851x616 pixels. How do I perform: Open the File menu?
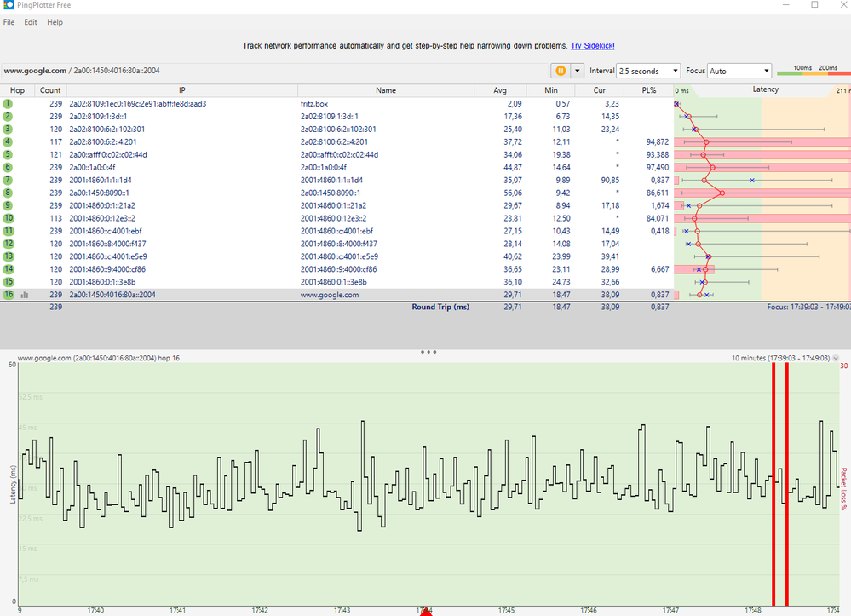9,22
